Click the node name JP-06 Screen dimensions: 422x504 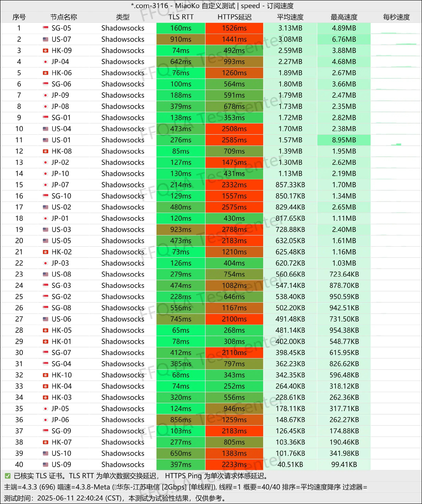tap(60, 420)
